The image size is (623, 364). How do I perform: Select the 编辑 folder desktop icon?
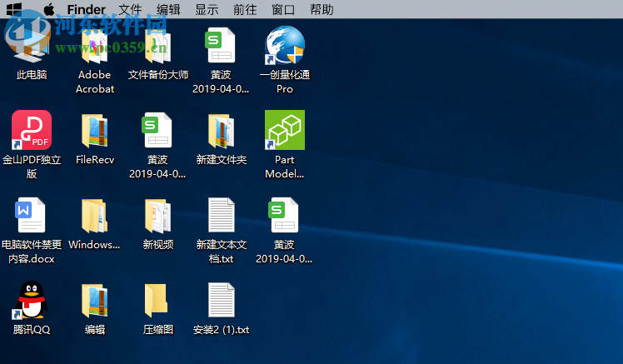[95, 301]
